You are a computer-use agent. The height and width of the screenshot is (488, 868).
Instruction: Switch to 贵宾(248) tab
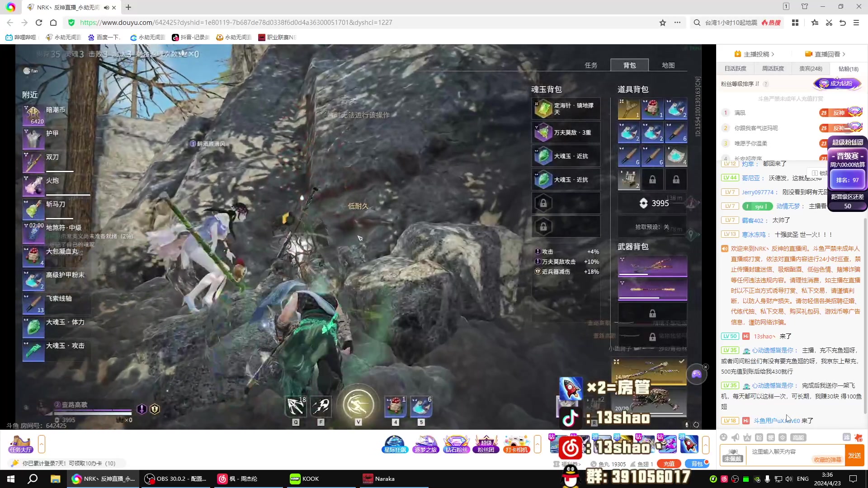pos(811,69)
